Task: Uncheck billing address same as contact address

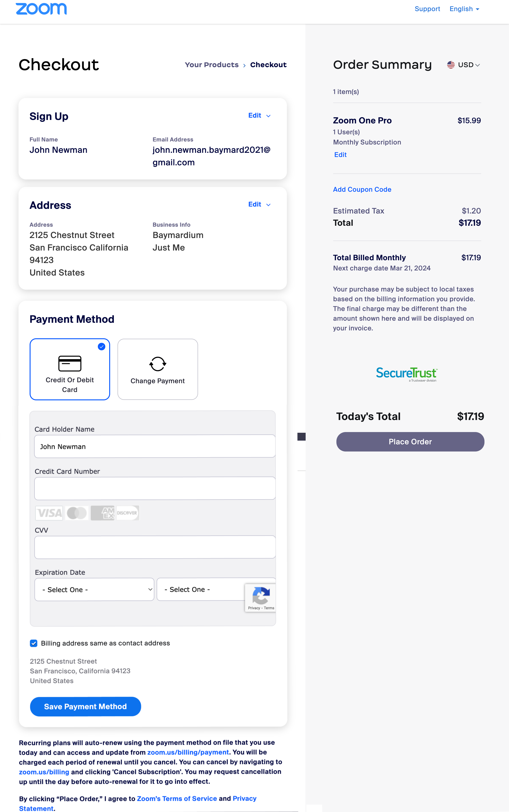Action: click(34, 643)
